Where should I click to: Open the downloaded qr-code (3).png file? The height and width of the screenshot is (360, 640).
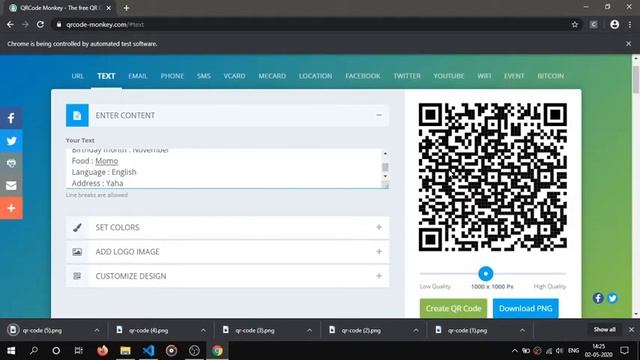tap(255, 331)
